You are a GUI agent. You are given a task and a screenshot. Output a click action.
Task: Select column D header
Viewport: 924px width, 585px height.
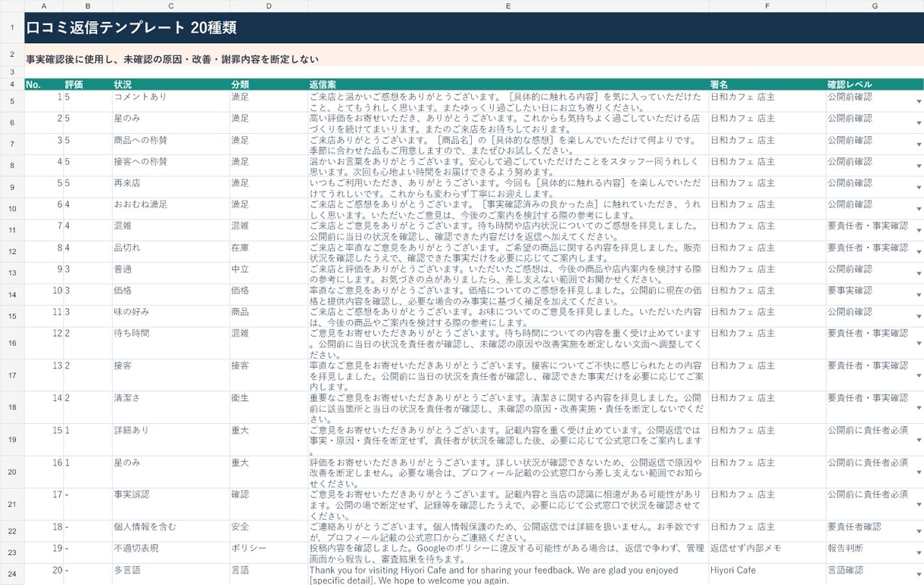pyautogui.click(x=269, y=6)
